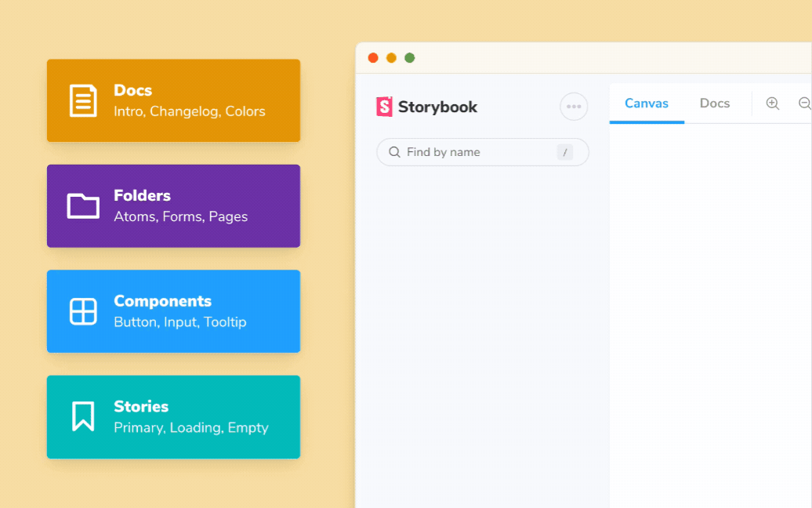
Task: Select the blue Components card
Action: pyautogui.click(x=173, y=310)
